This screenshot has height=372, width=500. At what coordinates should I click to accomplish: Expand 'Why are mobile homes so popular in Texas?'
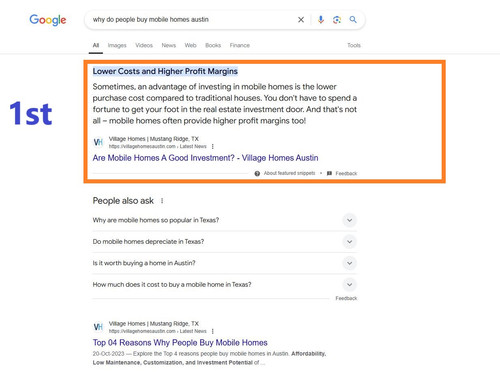tap(225, 220)
